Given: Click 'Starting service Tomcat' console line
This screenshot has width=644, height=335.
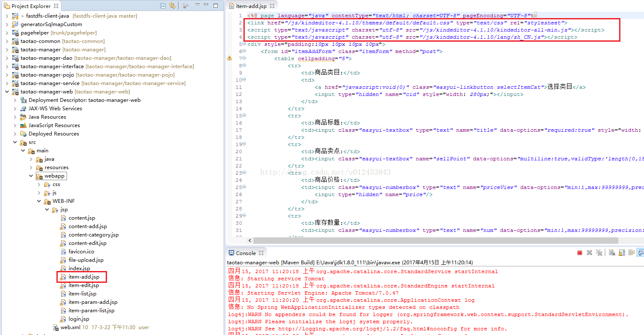Looking at the screenshot, I should pos(276,279).
